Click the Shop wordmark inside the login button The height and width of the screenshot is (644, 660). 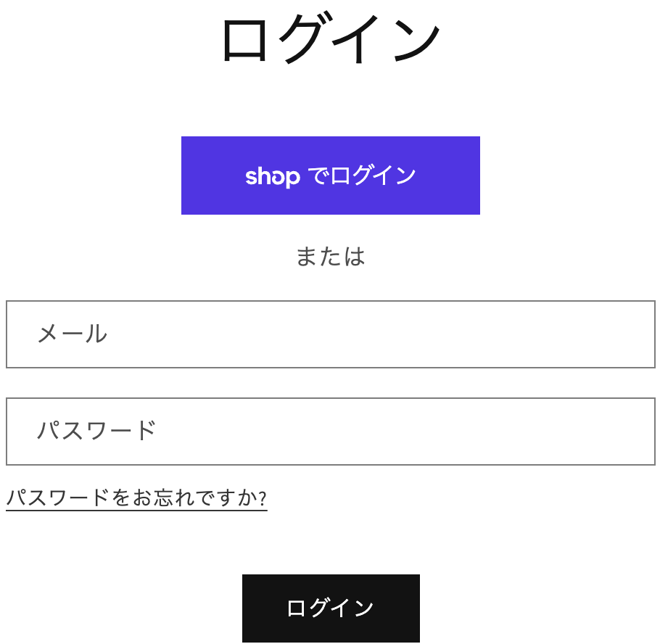click(x=273, y=175)
